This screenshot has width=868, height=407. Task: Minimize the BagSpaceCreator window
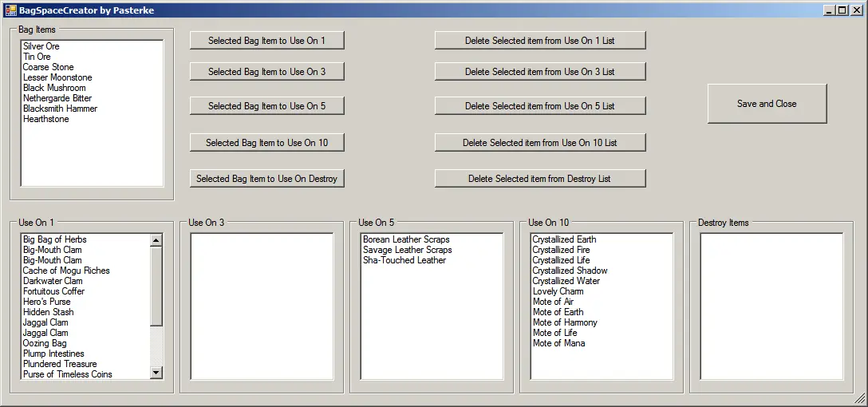point(829,10)
